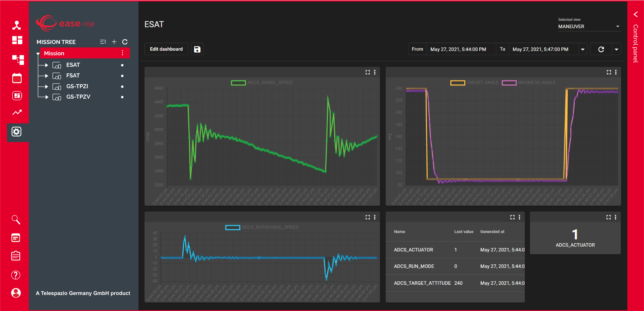Open the dashboard tiles sidebar icon
Screen dimensions: 644x311
click(17, 40)
